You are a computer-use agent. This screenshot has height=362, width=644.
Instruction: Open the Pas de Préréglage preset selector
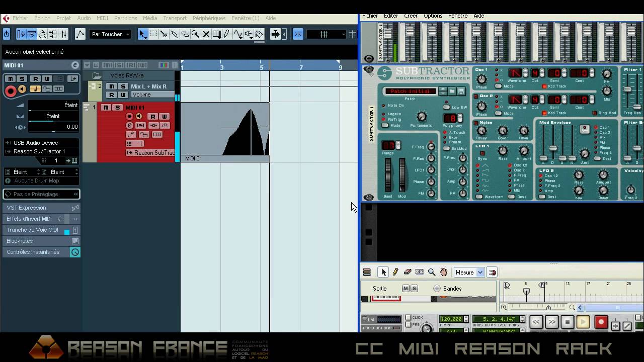tap(41, 194)
